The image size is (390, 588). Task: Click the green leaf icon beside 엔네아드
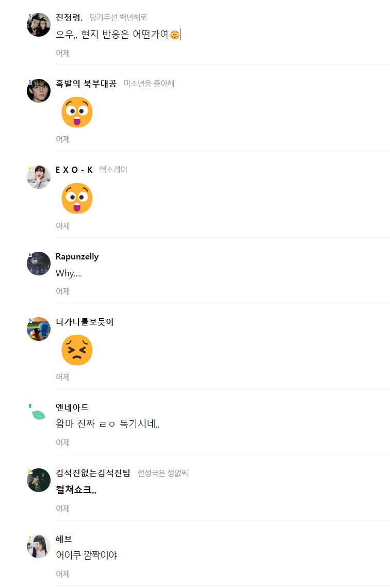click(x=38, y=414)
